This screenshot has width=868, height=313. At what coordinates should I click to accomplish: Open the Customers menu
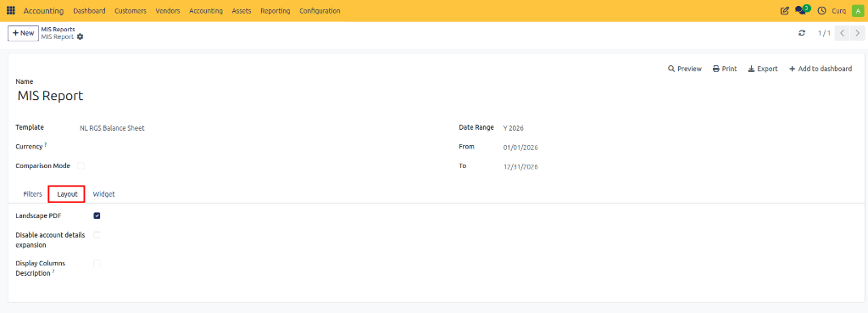click(131, 10)
